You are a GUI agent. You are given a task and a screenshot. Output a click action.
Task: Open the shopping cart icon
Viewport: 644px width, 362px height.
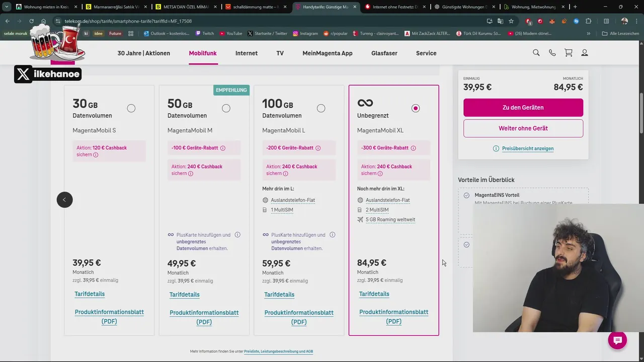coord(569,53)
